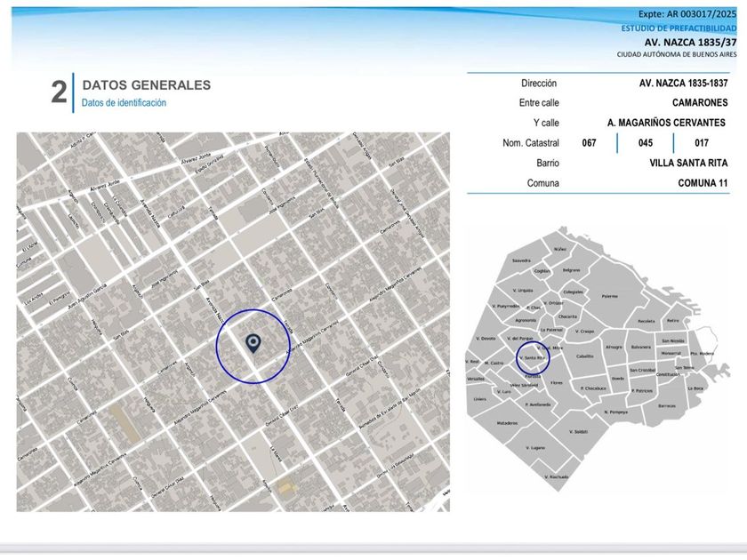Click the ESTUDIO DE PREFACTIBILIDAD header text
Viewport: 747px width, 560px height.
pyautogui.click(x=679, y=28)
